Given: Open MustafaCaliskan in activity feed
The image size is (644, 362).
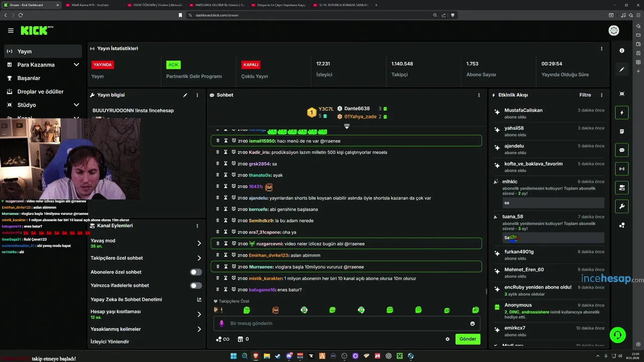Looking at the screenshot, I should tap(523, 110).
